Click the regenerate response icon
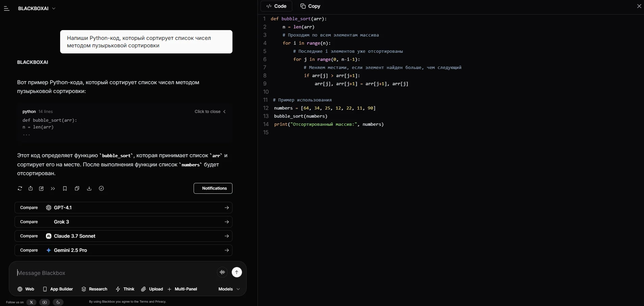 coord(20,188)
